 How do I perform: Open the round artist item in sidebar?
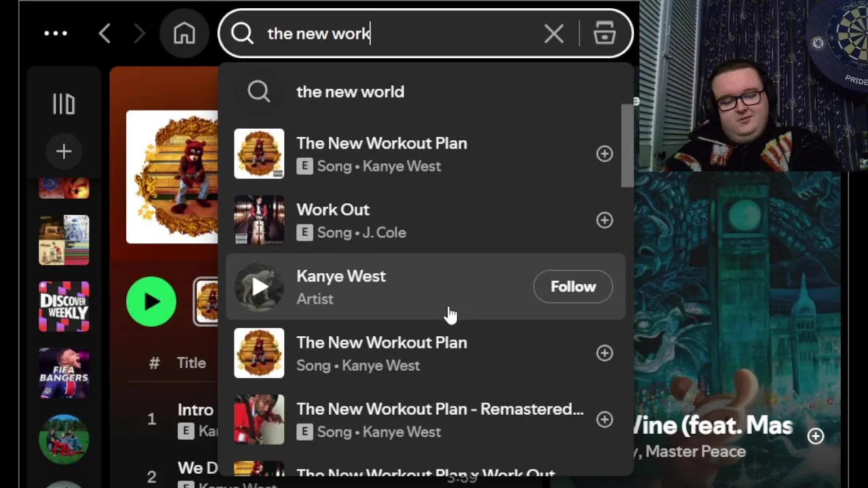point(64,439)
